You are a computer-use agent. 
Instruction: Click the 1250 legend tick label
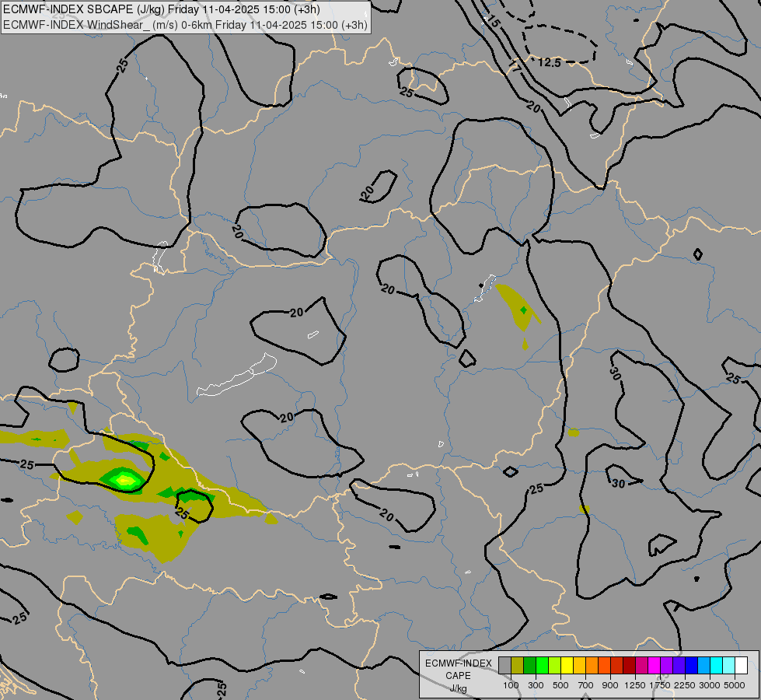(635, 685)
